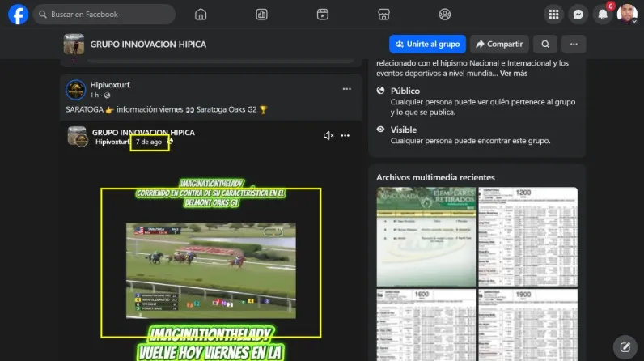The height and width of the screenshot is (361, 644).
Task: Open the 1900 race form thumbnail
Action: tap(528, 325)
